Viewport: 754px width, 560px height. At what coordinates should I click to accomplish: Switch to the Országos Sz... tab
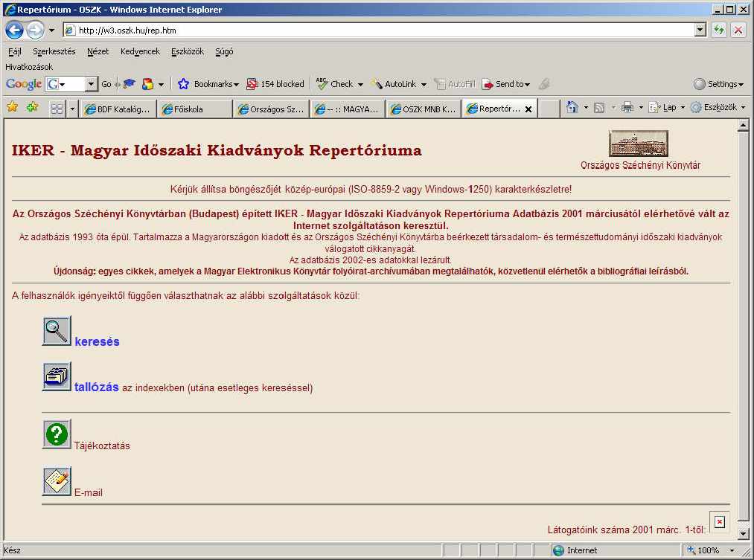(x=271, y=109)
